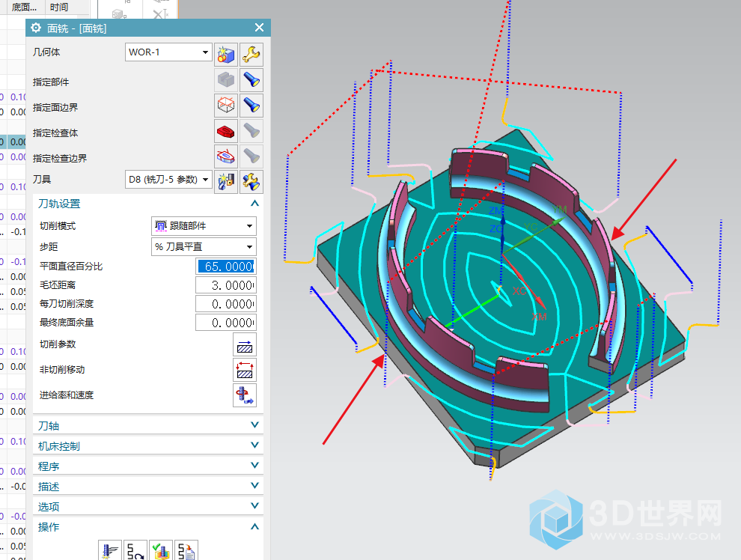Expand the 选项 section
The height and width of the screenshot is (560, 741).
pyautogui.click(x=254, y=507)
